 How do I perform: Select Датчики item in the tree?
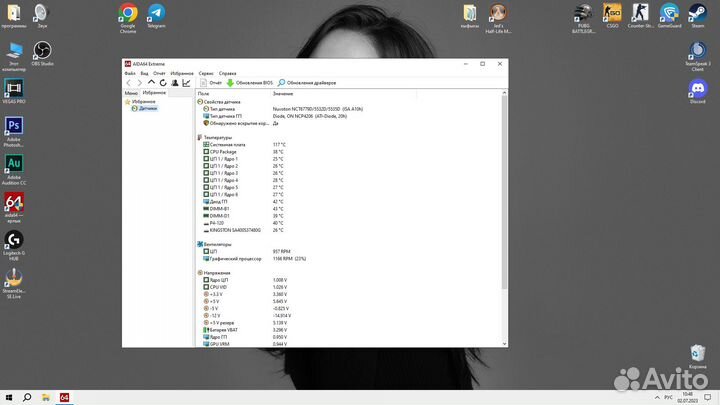coord(147,108)
